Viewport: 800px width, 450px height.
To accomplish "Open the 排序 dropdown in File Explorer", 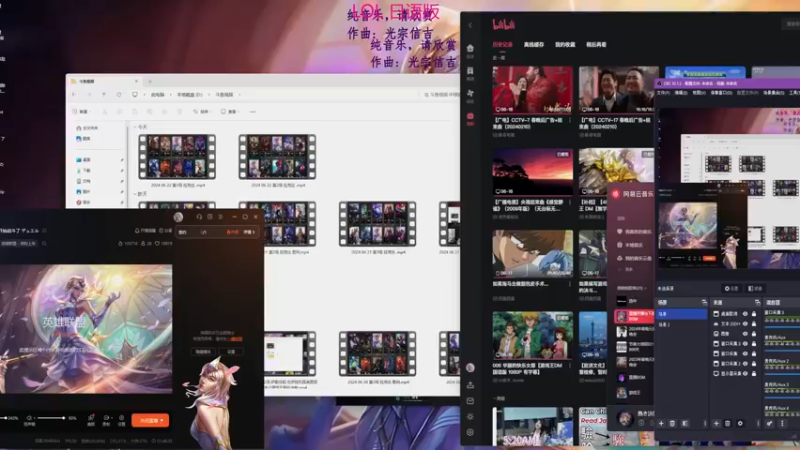I will (202, 111).
